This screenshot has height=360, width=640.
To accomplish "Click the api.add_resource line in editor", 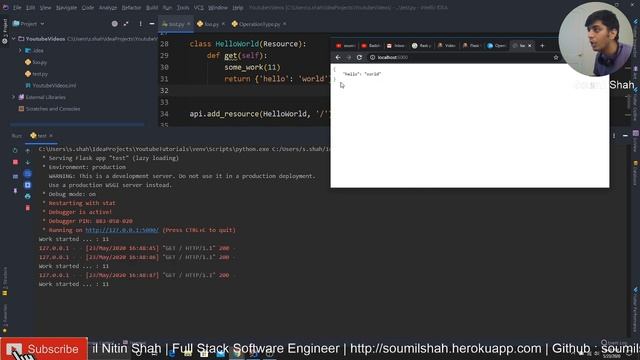I will [x=260, y=114].
